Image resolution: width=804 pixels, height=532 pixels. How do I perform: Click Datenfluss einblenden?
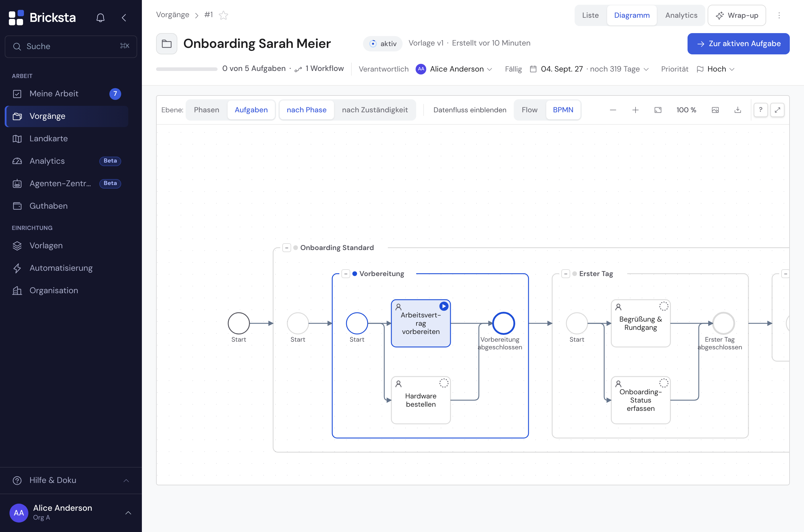[x=469, y=110]
